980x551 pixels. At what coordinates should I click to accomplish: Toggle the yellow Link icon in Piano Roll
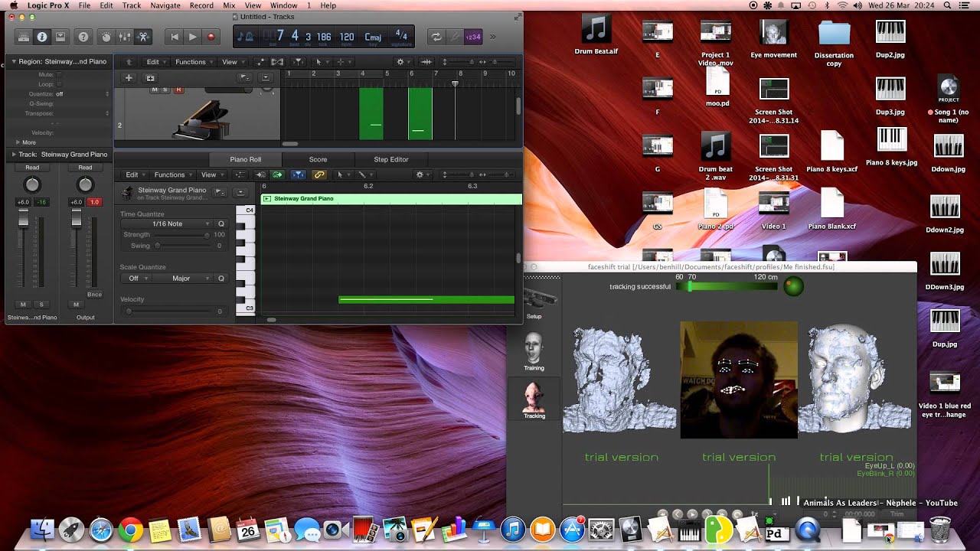pyautogui.click(x=319, y=174)
